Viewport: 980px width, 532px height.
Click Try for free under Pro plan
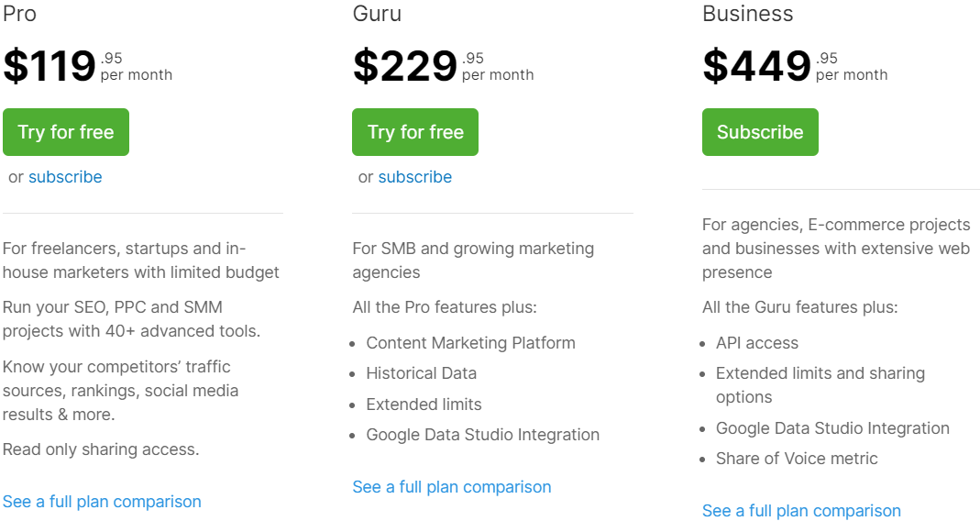(x=66, y=132)
